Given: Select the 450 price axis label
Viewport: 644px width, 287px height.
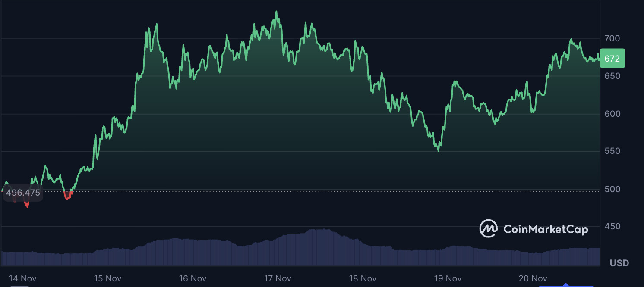Looking at the screenshot, I should tap(612, 226).
